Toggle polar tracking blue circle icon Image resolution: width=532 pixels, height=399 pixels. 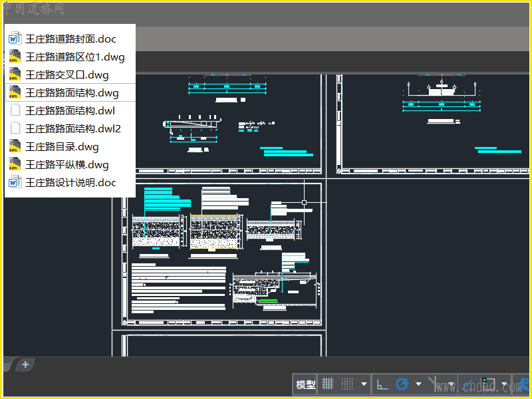point(402,384)
